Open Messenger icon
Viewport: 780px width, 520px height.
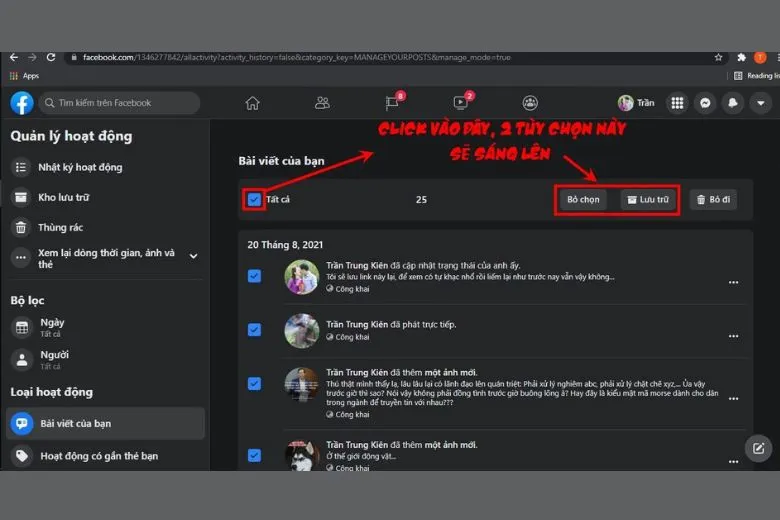705,103
